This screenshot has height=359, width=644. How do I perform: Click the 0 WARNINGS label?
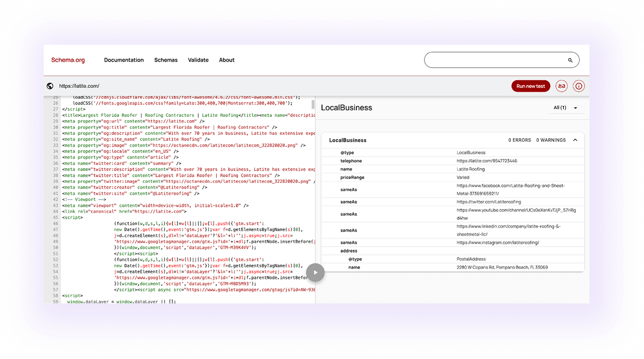(551, 140)
